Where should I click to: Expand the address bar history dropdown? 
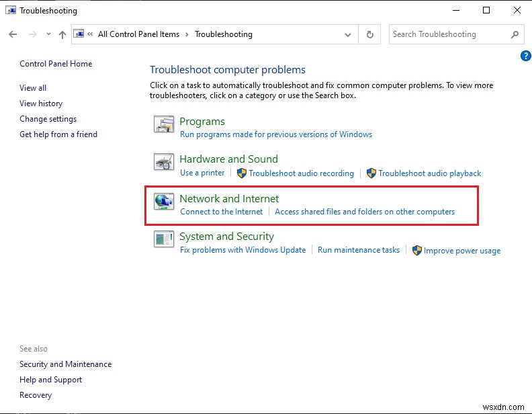click(348, 35)
